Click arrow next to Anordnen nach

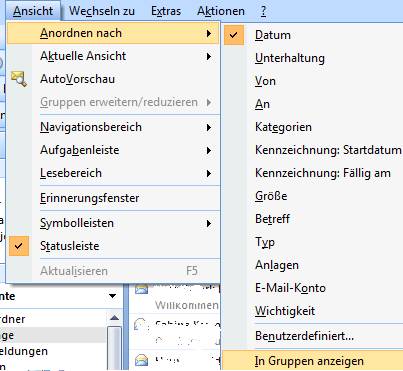209,33
